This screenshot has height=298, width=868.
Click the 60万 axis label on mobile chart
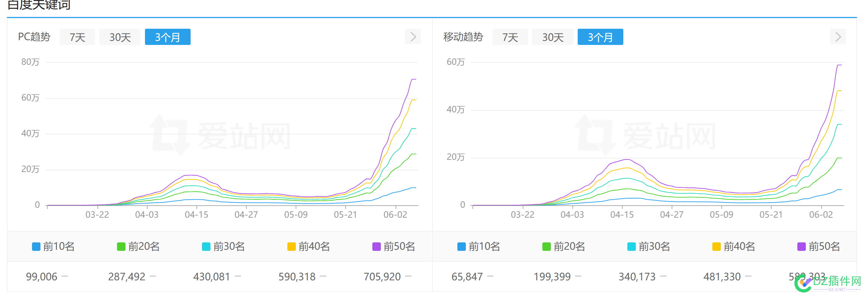(456, 62)
